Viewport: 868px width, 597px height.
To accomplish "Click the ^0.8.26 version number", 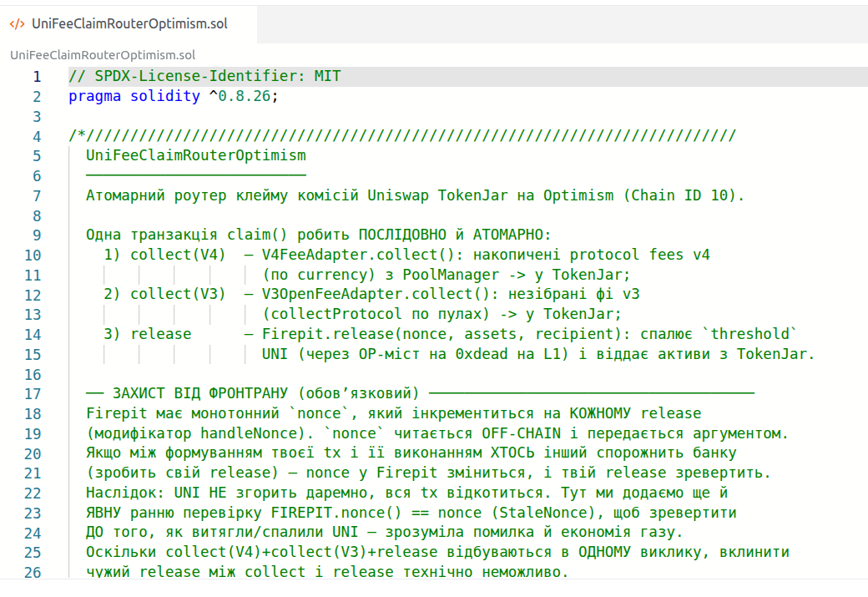I will pyautogui.click(x=240, y=96).
